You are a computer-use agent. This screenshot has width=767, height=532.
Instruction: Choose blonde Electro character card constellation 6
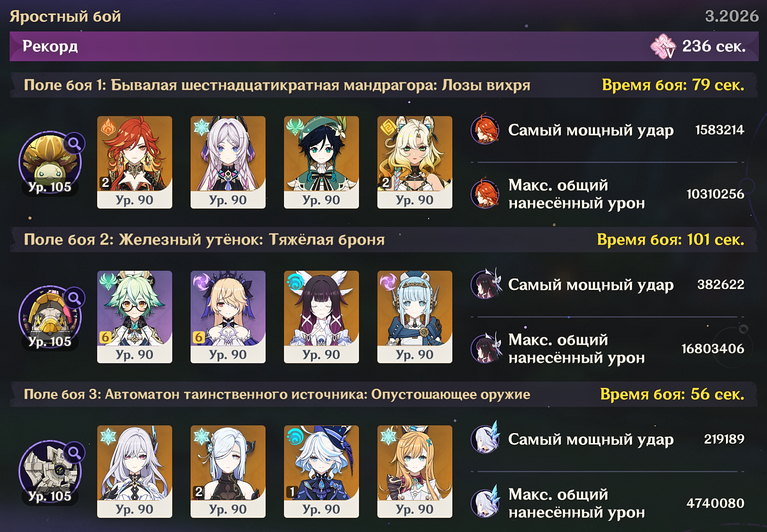point(228,317)
